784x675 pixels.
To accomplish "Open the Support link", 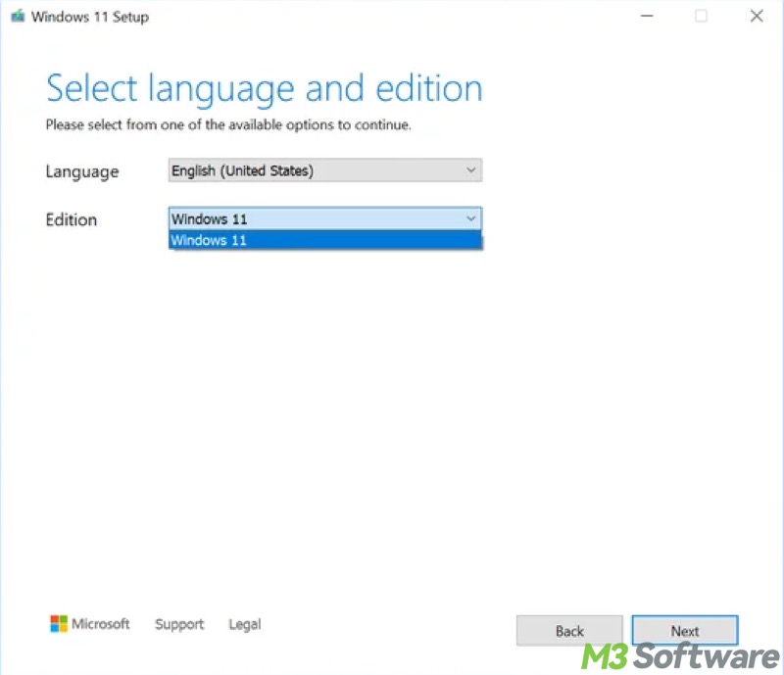I will tap(179, 624).
